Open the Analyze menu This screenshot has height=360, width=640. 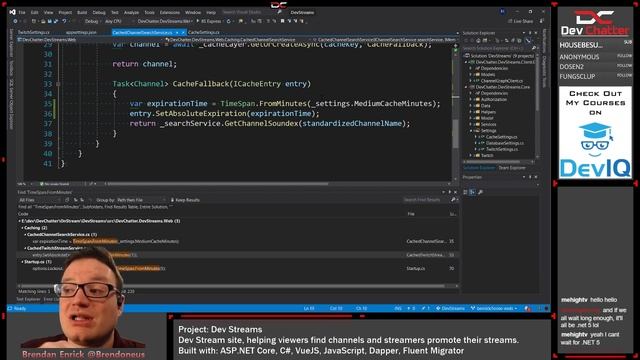[131, 13]
